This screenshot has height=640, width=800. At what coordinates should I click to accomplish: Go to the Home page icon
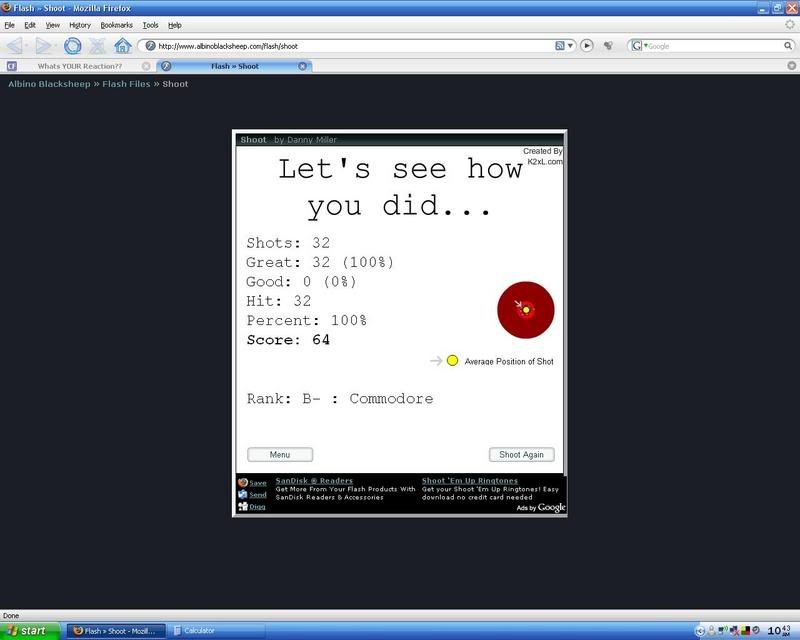(x=123, y=46)
